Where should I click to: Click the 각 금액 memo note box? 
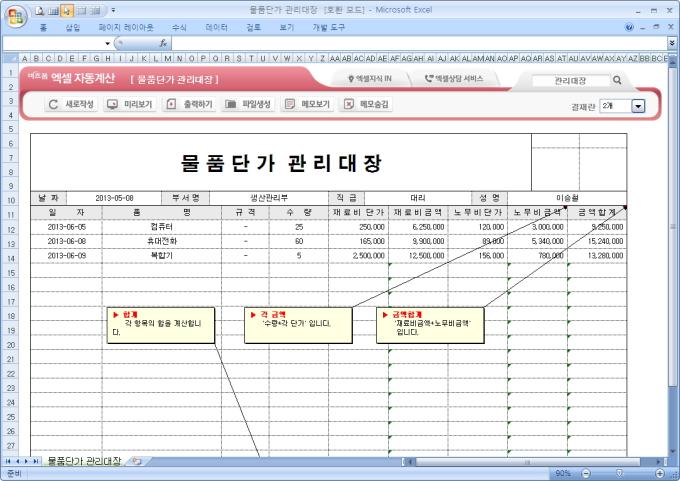[298, 325]
